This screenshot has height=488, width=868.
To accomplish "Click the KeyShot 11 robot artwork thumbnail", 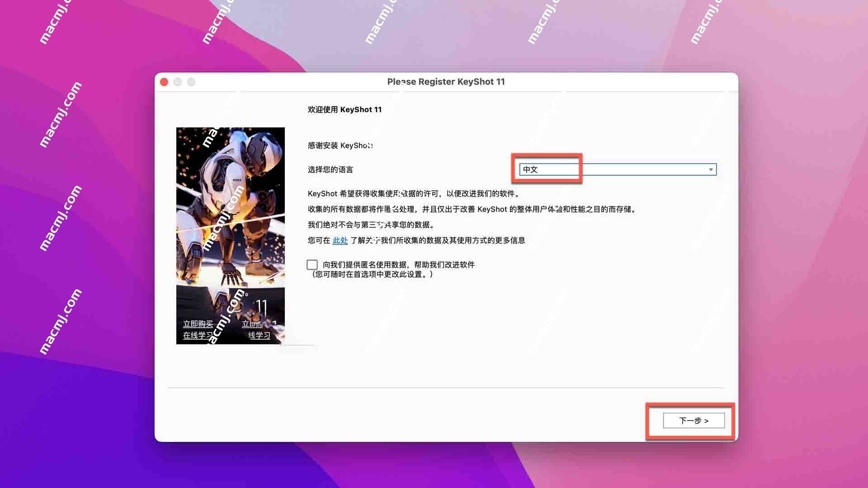I will 231,236.
